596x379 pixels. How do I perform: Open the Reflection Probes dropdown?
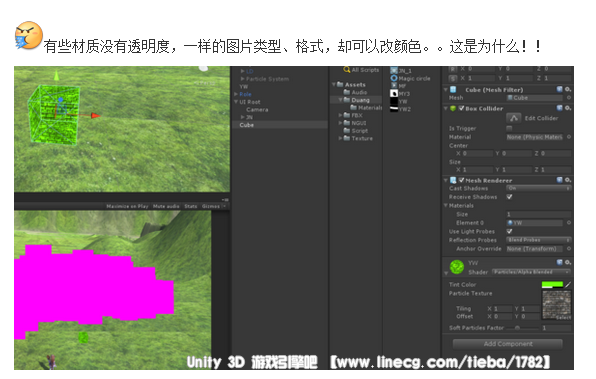coord(539,240)
